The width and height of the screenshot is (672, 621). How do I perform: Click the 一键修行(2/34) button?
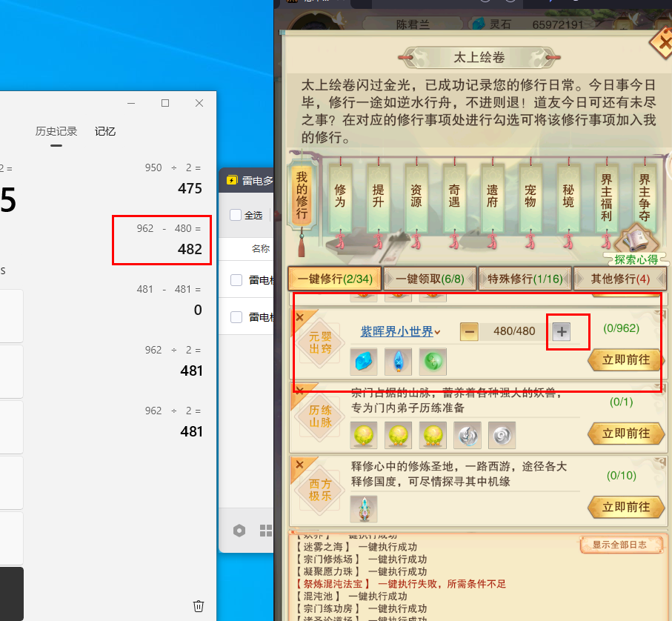coord(335,279)
